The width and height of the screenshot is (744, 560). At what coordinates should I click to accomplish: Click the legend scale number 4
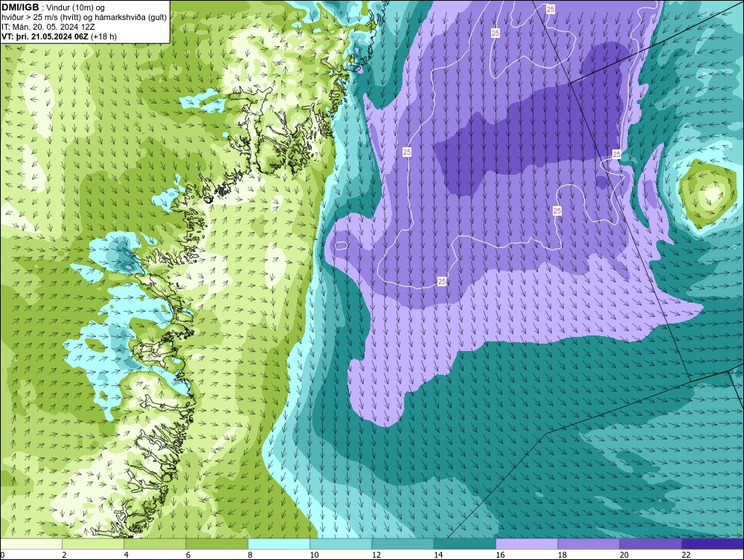pyautogui.click(x=126, y=555)
